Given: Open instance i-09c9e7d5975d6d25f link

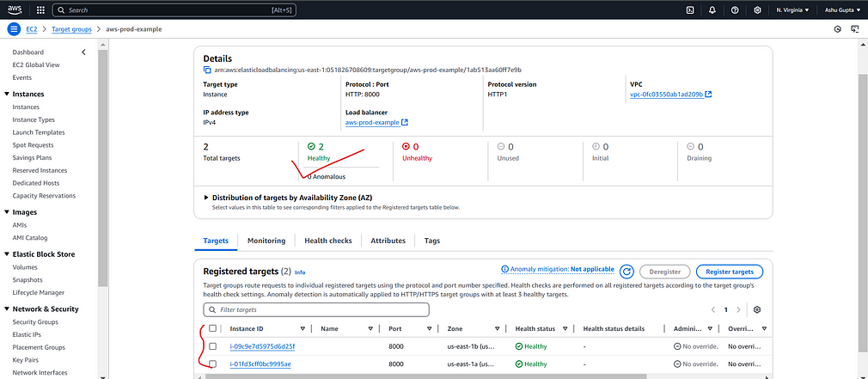Looking at the screenshot, I should pos(262,346).
